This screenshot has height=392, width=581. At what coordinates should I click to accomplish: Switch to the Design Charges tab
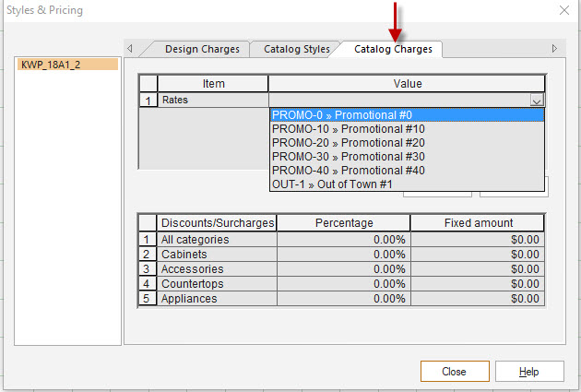[201, 49]
